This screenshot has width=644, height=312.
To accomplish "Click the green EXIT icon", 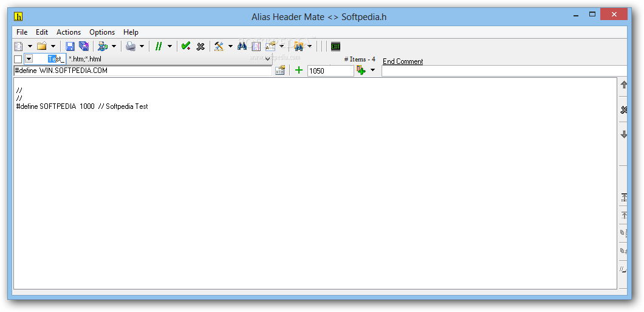I will click(x=335, y=46).
